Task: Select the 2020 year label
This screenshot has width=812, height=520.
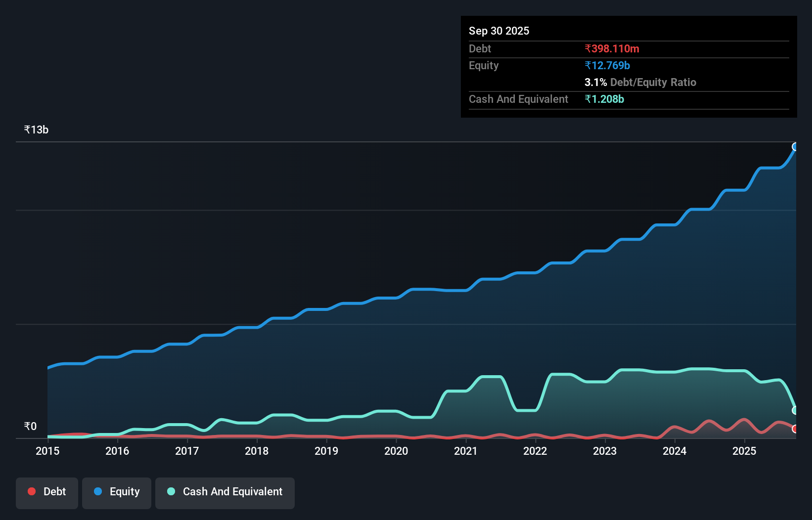Action: pyautogui.click(x=396, y=451)
